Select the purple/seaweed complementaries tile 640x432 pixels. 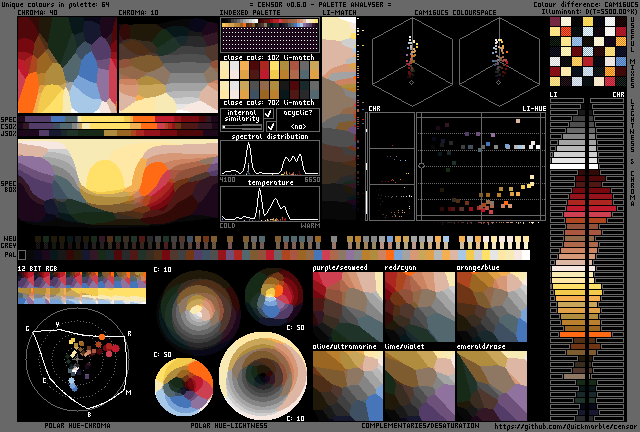click(x=348, y=307)
